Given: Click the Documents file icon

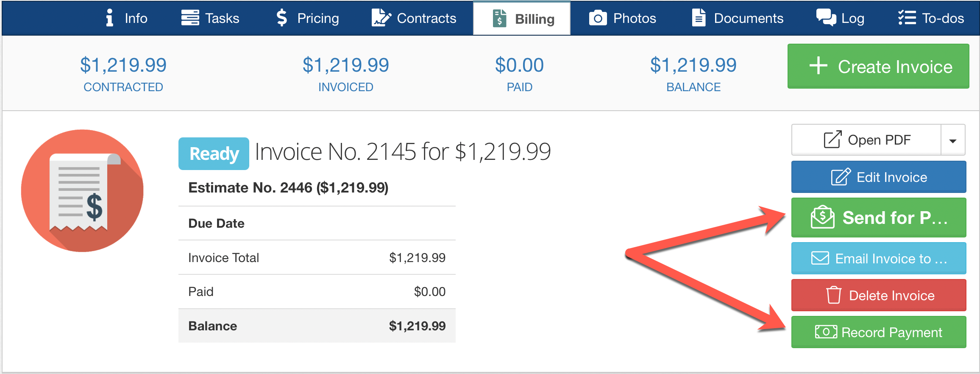Looking at the screenshot, I should pos(699,18).
